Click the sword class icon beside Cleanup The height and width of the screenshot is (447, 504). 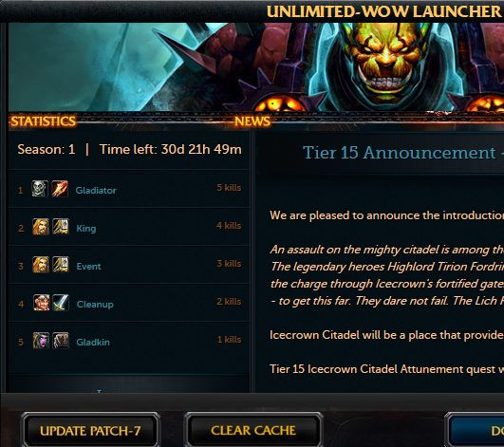pyautogui.click(x=61, y=303)
